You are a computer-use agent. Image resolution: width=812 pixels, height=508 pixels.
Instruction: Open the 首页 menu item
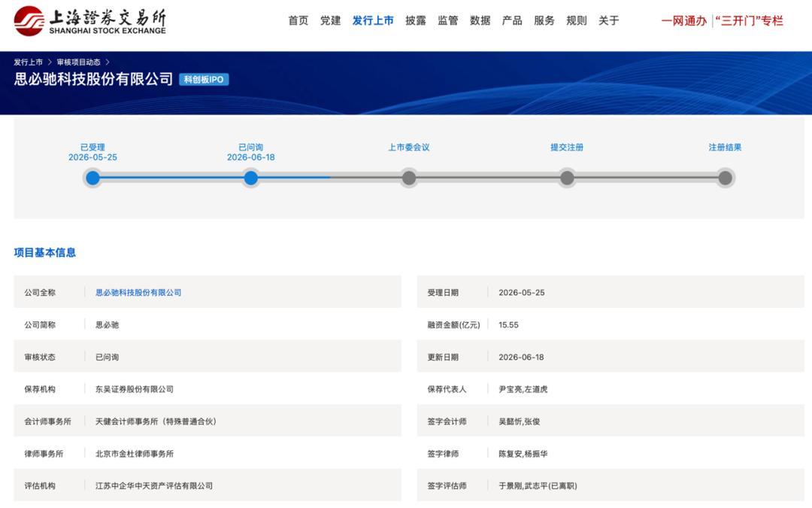pyautogui.click(x=298, y=21)
